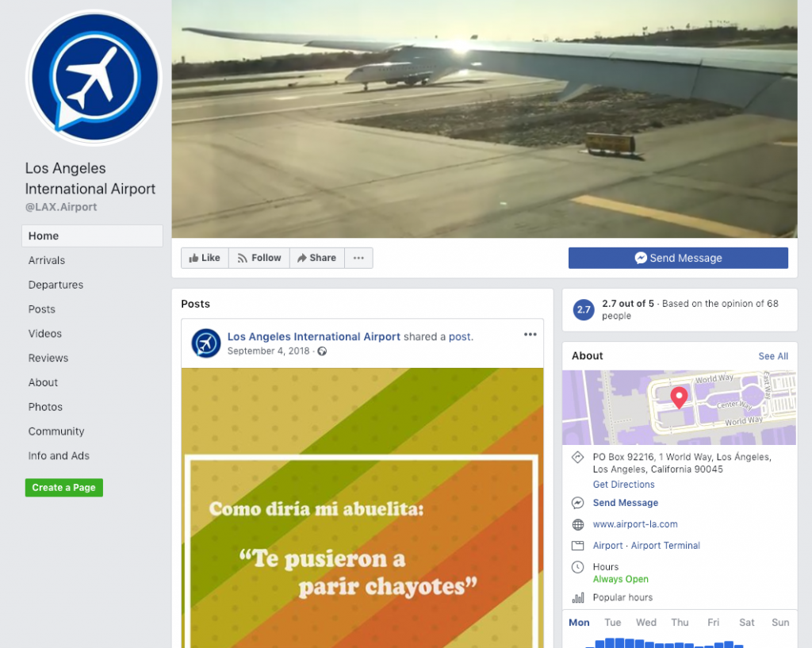Click the small airport avatar beside the post
The width and height of the screenshot is (812, 648).
pos(205,343)
